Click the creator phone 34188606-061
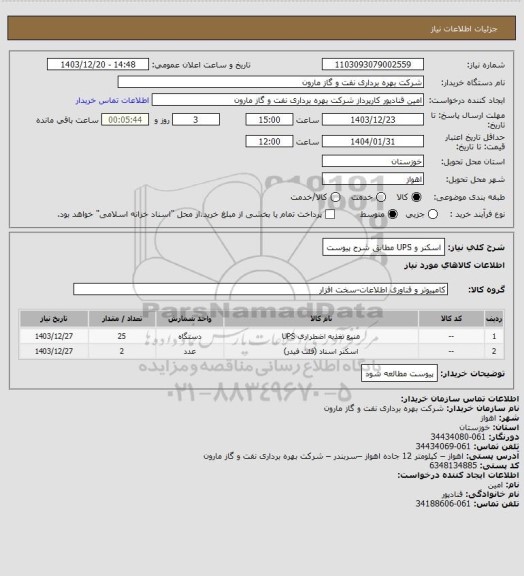The width and height of the screenshot is (524, 576). click(x=443, y=504)
